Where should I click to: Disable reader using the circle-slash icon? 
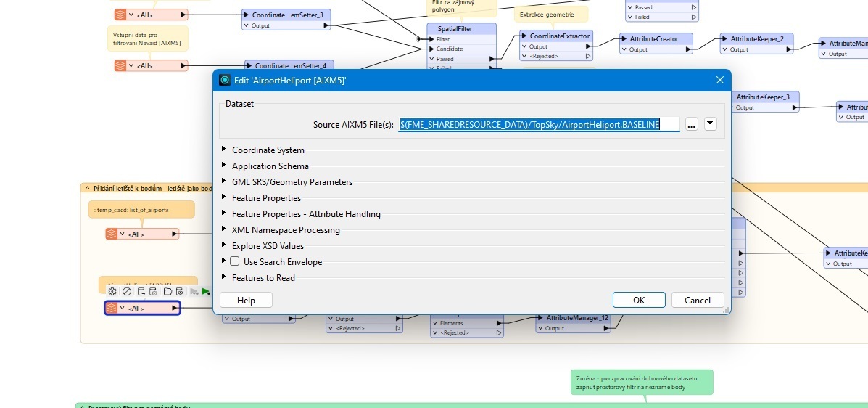pos(127,292)
